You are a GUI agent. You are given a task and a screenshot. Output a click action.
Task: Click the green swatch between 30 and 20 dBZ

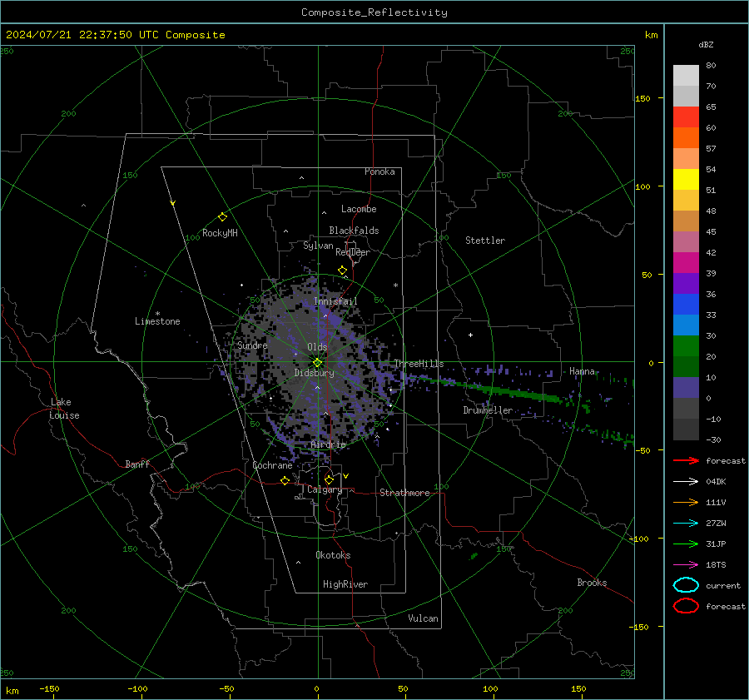[686, 346]
